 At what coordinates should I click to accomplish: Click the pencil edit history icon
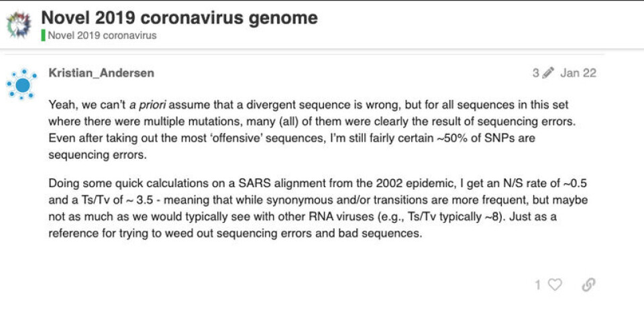point(548,73)
